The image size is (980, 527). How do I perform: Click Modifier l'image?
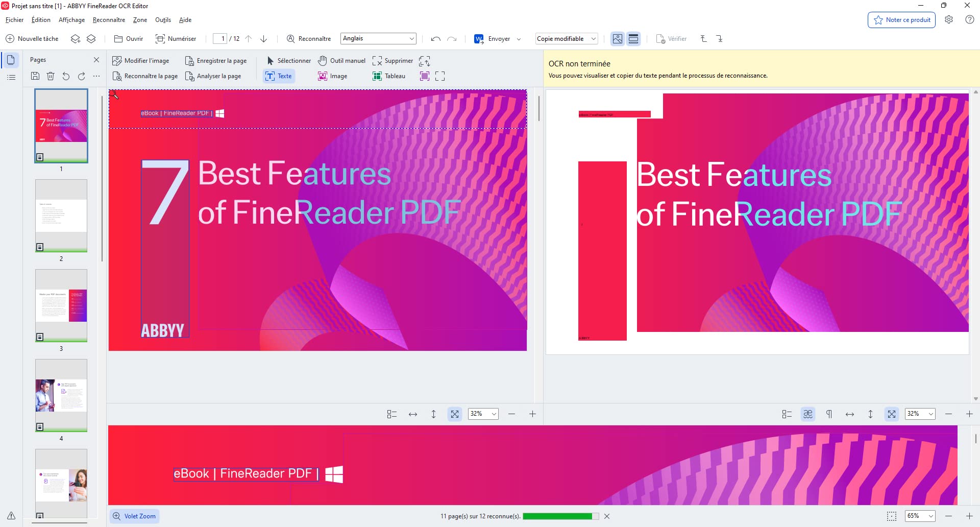[x=140, y=61]
